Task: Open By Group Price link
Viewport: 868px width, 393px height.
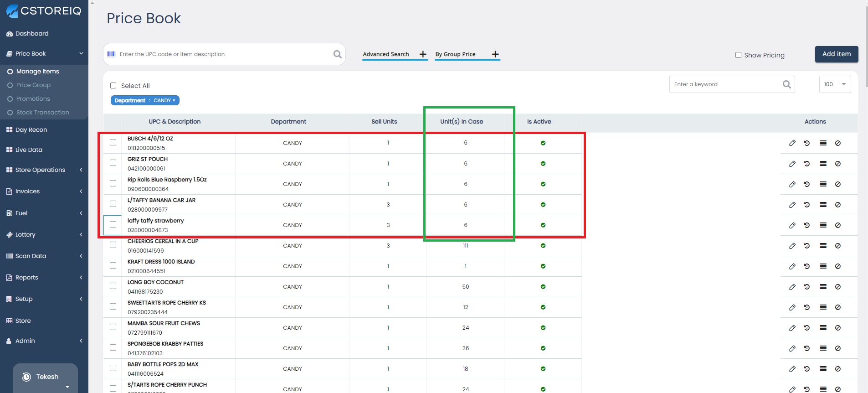Action: point(455,54)
